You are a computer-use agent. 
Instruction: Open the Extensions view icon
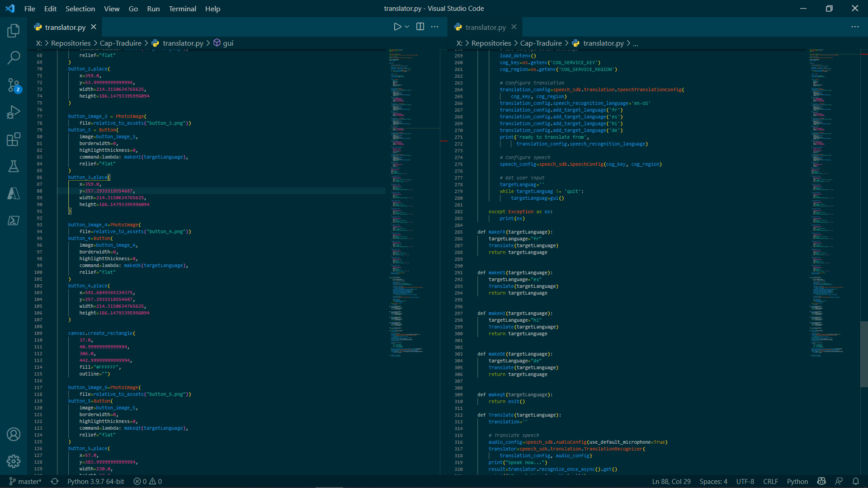click(x=14, y=139)
